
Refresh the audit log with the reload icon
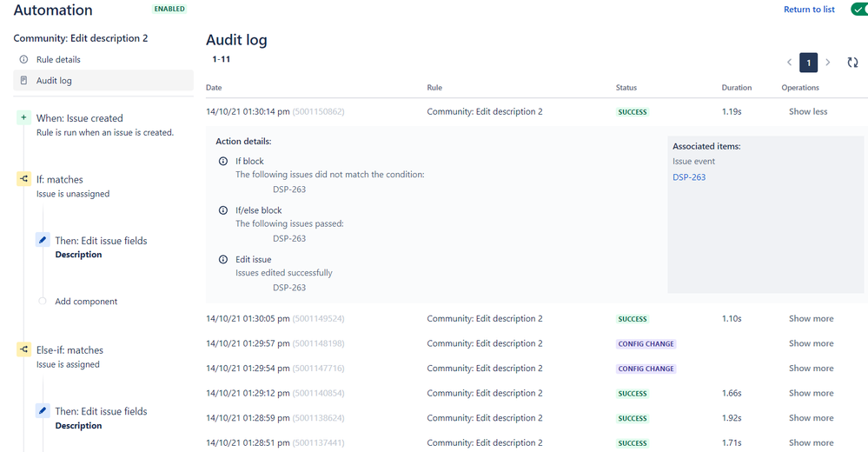click(852, 63)
